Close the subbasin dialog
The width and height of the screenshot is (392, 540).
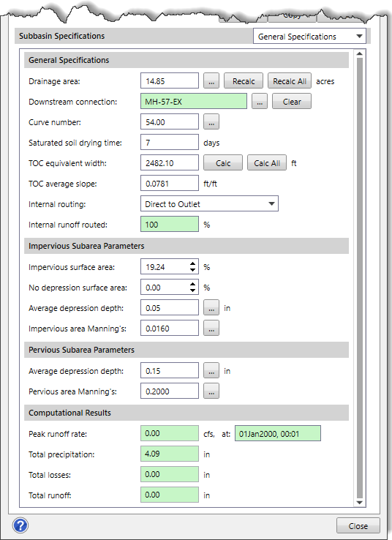(x=358, y=526)
